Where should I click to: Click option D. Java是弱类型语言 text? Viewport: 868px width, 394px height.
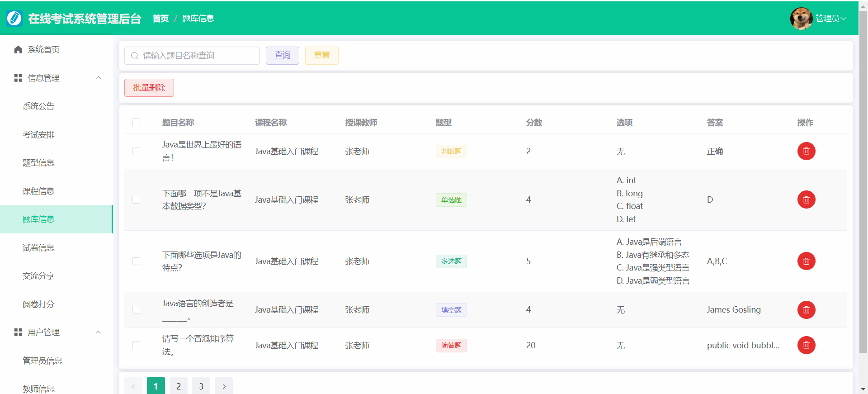pyautogui.click(x=653, y=280)
